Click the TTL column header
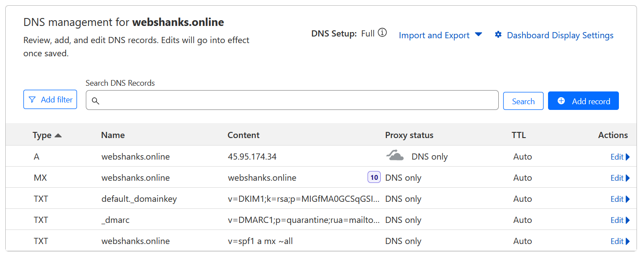The width and height of the screenshot is (644, 255). 519,135
